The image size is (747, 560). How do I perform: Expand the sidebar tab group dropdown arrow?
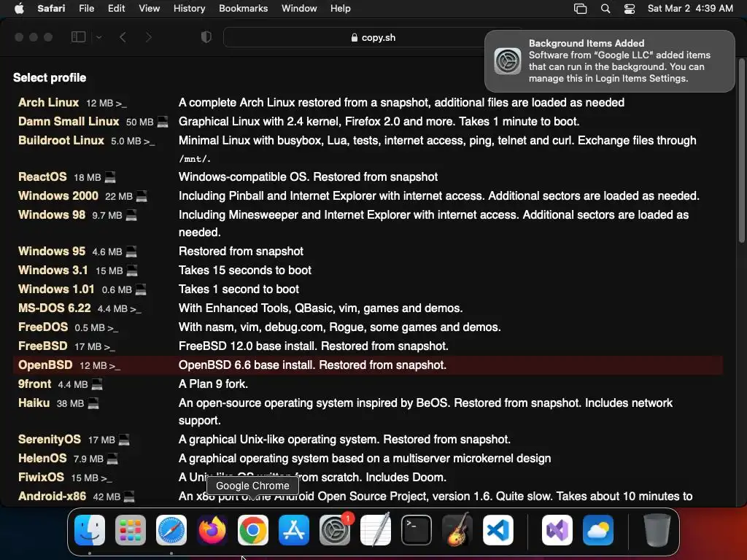[x=98, y=37]
